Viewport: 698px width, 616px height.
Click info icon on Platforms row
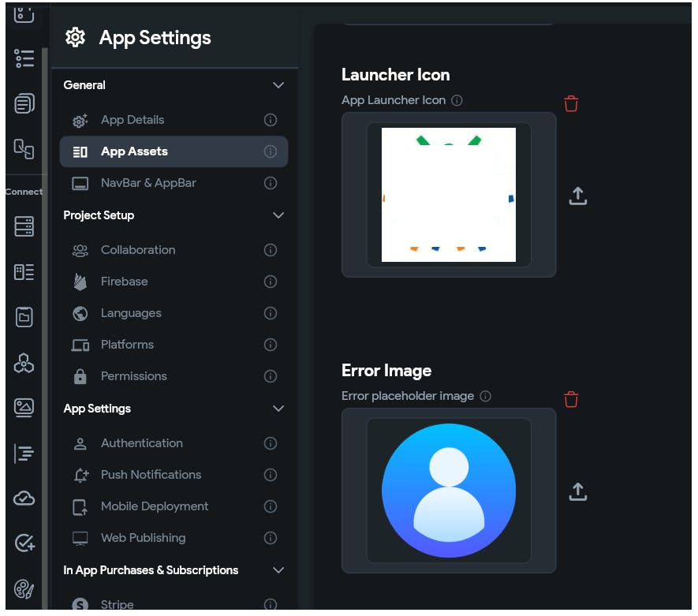(x=271, y=345)
